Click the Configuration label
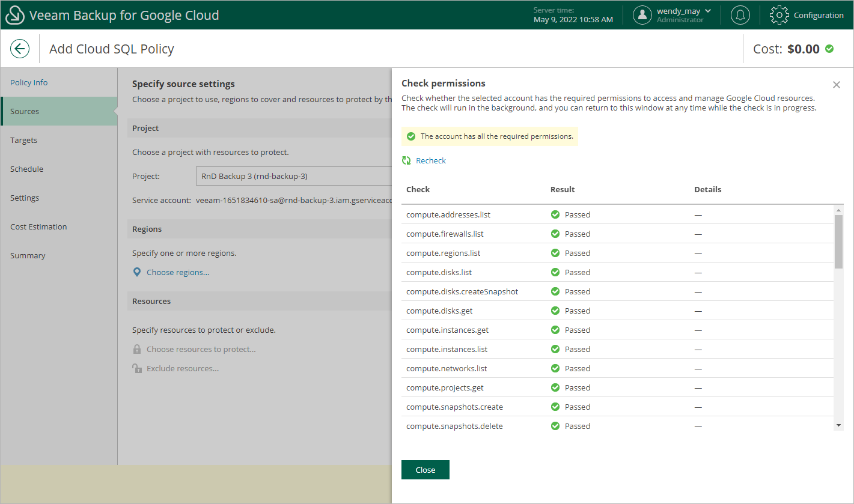Viewport: 854px width, 504px height. coord(819,15)
